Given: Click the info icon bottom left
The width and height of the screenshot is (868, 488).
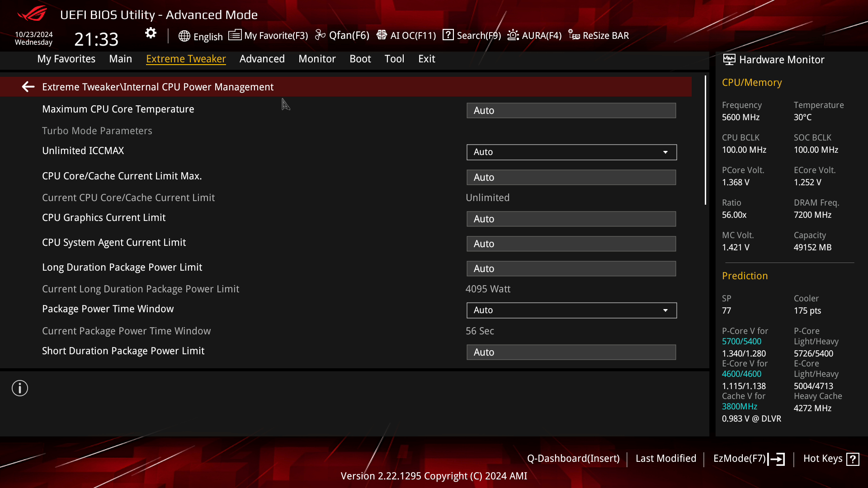Looking at the screenshot, I should tap(19, 388).
